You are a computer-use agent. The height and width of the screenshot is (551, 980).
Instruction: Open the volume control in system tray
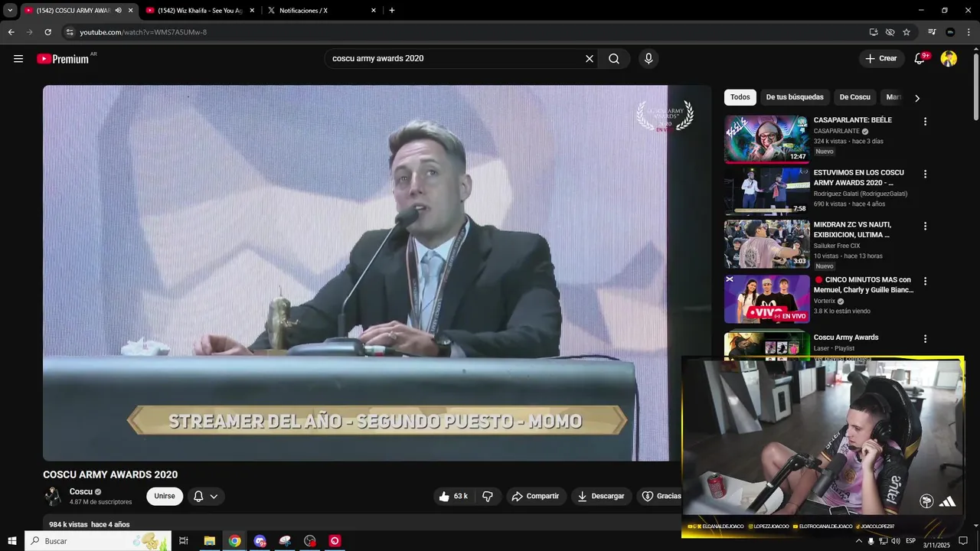point(896,541)
